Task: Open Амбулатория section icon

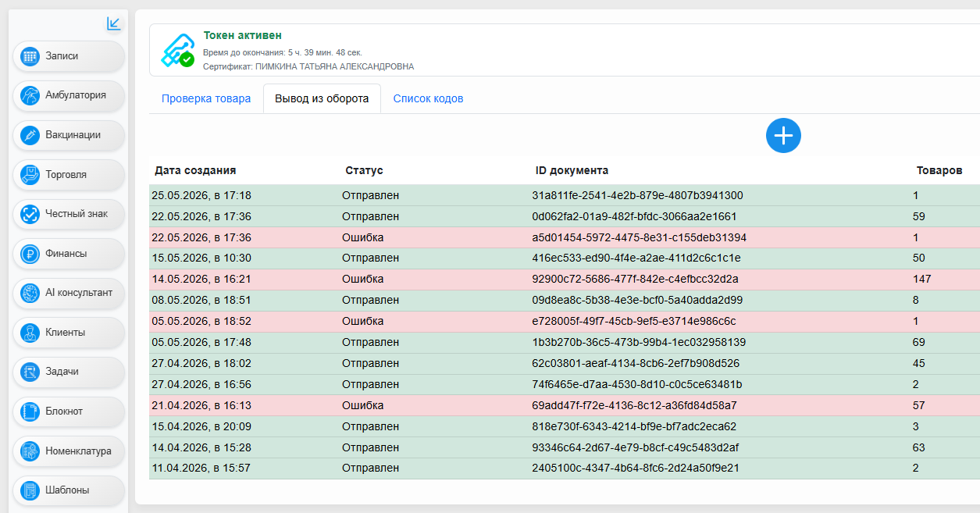Action: pos(30,95)
